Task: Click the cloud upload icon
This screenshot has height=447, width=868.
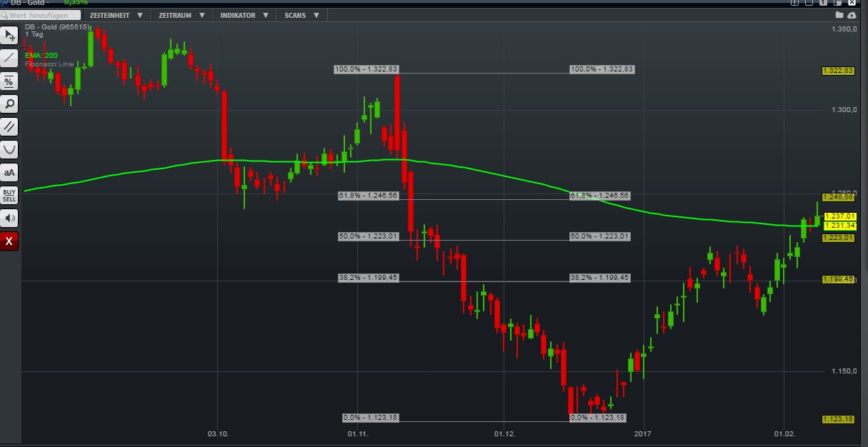Action: 852,15
